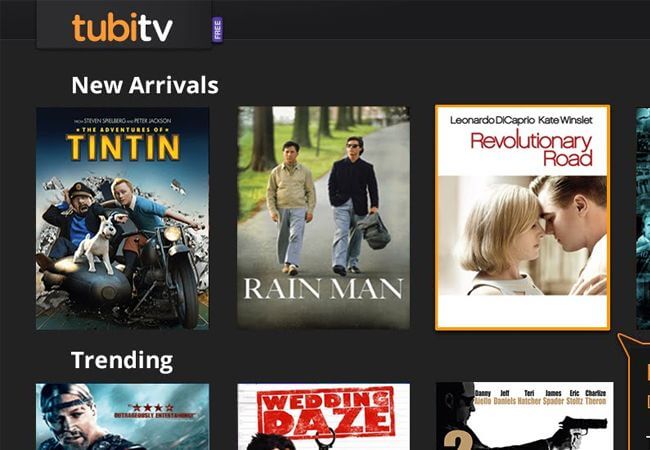This screenshot has width=650, height=450.
Task: Open the highlighted Revolutionary Road poster
Action: [x=522, y=218]
